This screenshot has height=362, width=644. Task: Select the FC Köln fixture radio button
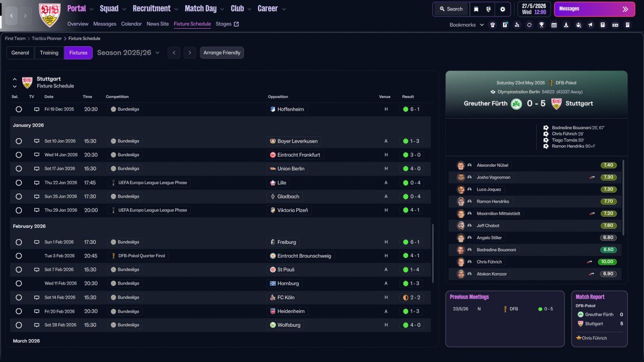click(19, 297)
